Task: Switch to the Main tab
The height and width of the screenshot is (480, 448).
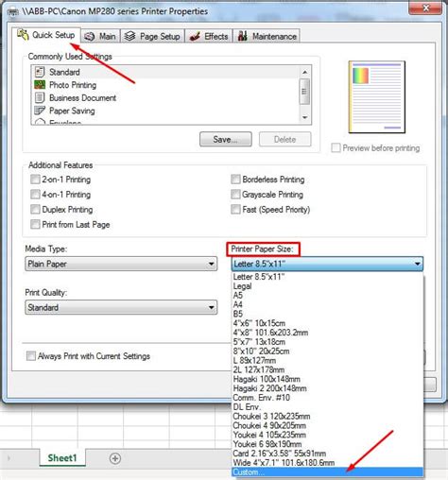Action: coord(100,36)
